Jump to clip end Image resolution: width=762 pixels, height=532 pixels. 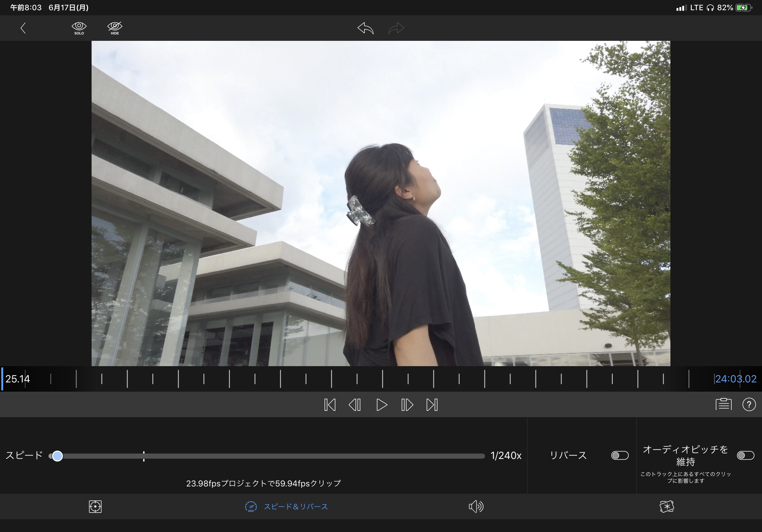click(x=432, y=405)
